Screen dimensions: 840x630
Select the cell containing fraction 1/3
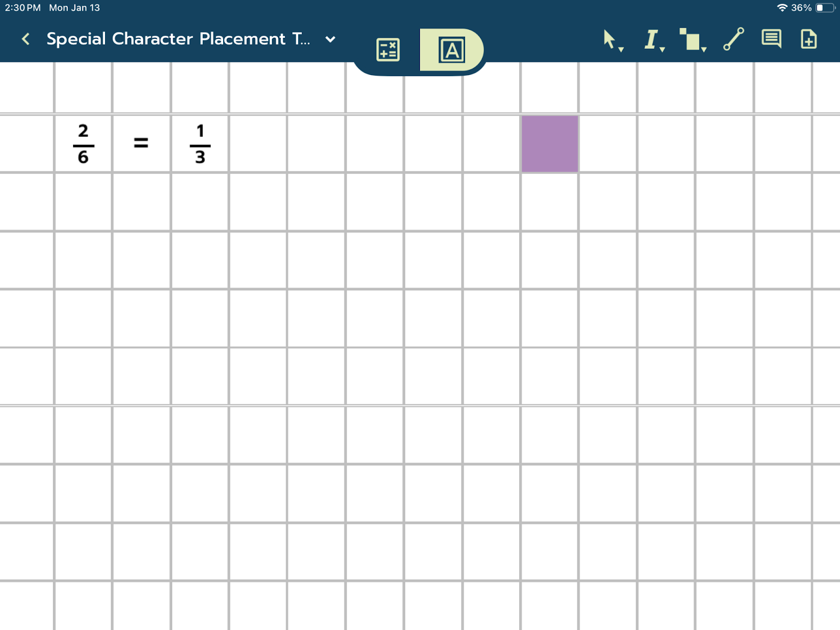pyautogui.click(x=200, y=143)
